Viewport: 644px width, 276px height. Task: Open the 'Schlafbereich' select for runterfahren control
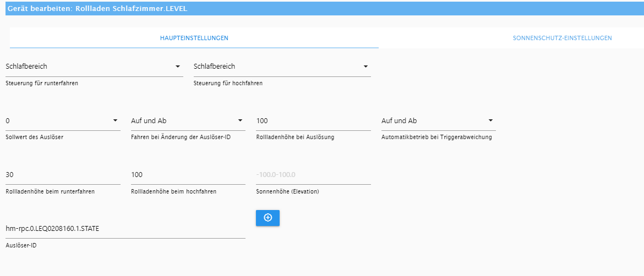95,67
